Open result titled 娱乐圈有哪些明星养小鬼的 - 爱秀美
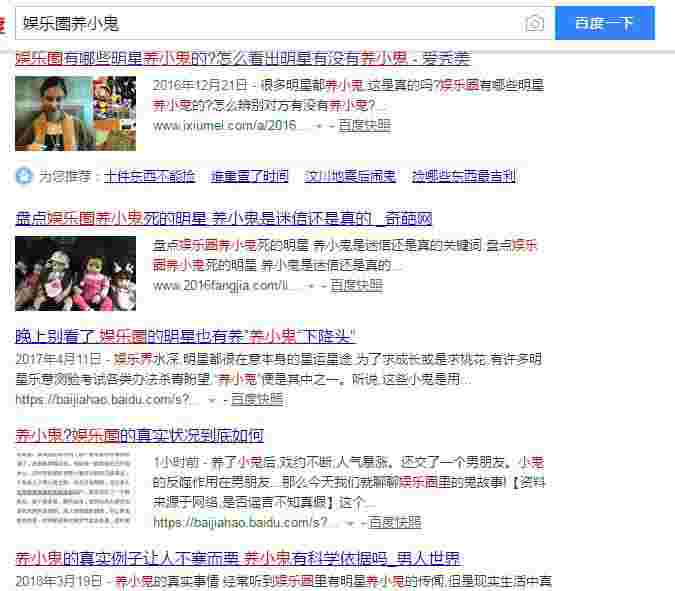The image size is (675, 591). point(243,58)
